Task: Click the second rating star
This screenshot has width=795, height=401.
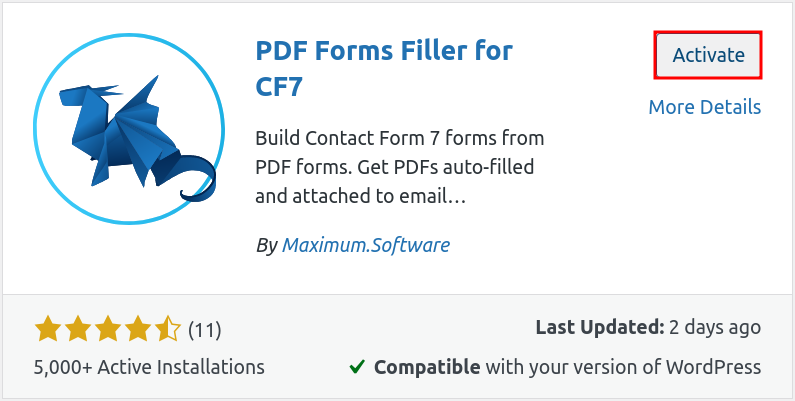Action: pos(77,328)
